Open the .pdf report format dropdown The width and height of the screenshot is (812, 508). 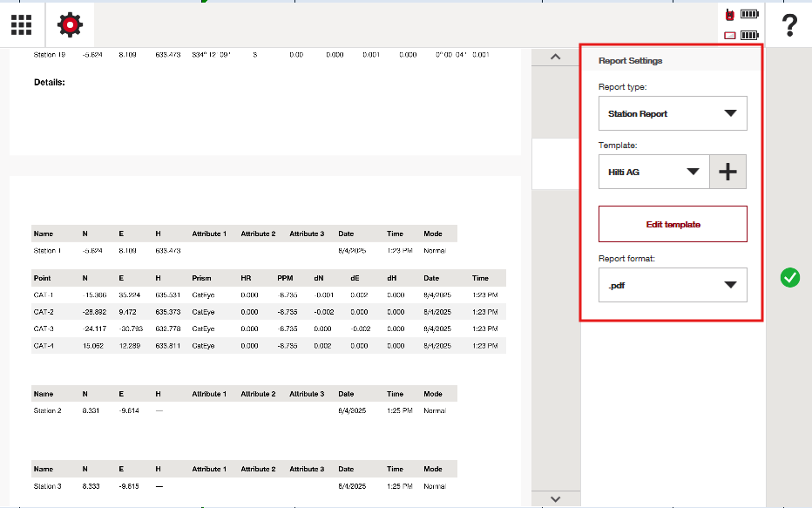coord(673,285)
